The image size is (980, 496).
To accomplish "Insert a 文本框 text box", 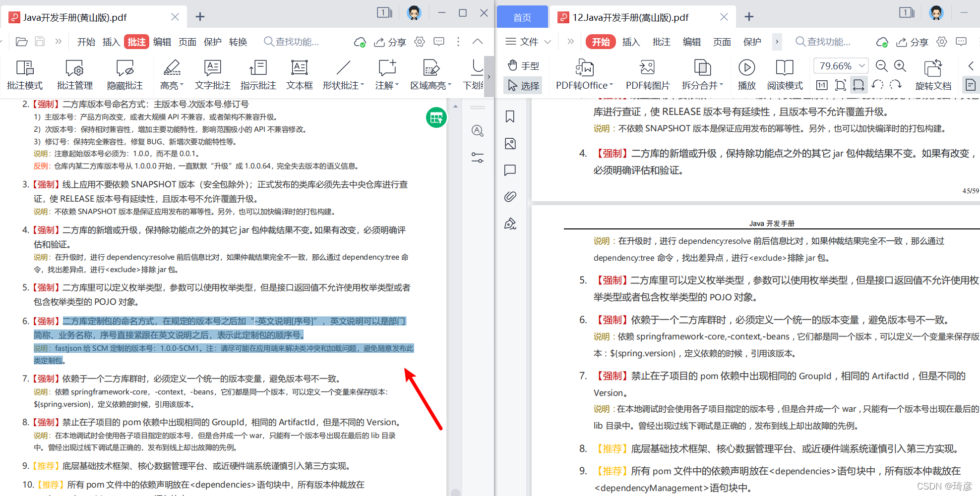I will [x=300, y=75].
